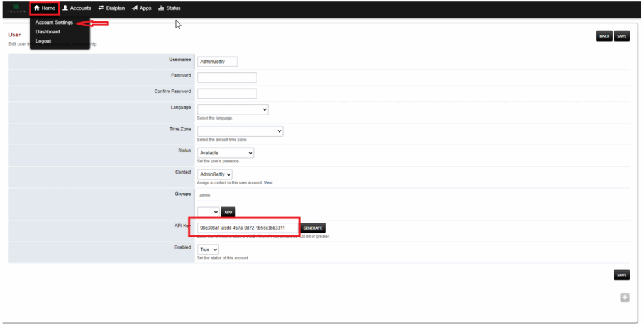Open the Enabled dropdown
Image resolution: width=644 pixels, height=324 pixels.
[208, 250]
